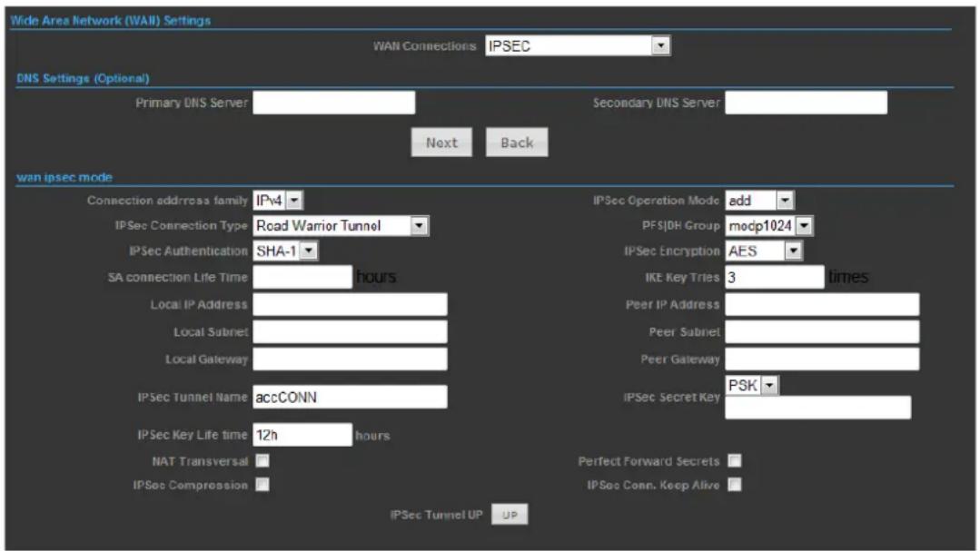Toggle the IPSec Conn. Keep Alive checkbox
980x551 pixels.
coord(735,485)
